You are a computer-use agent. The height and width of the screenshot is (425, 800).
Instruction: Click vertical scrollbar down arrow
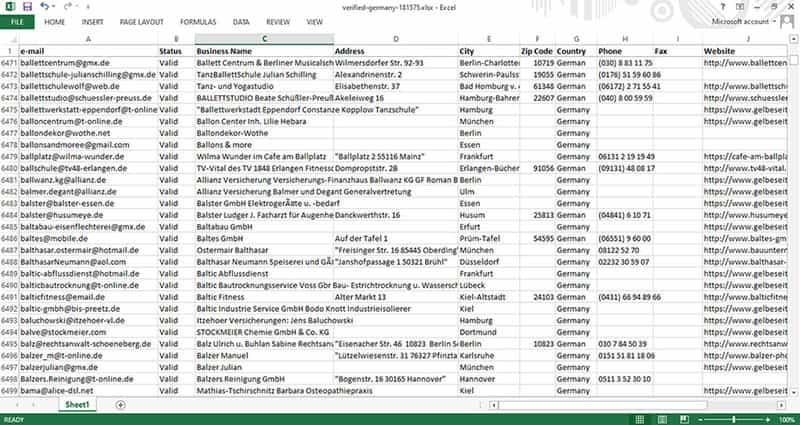[x=793, y=392]
